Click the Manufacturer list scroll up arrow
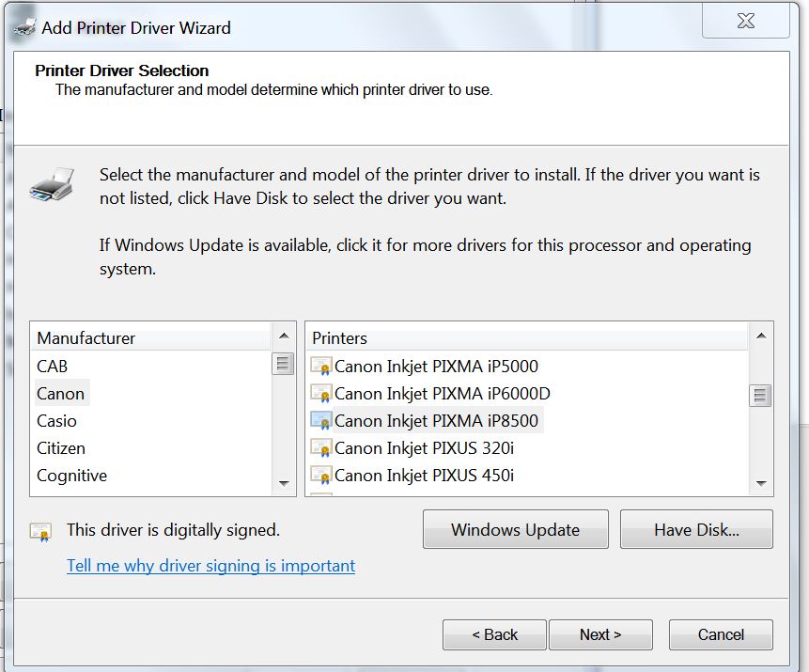Image resolution: width=809 pixels, height=672 pixels. [283, 336]
